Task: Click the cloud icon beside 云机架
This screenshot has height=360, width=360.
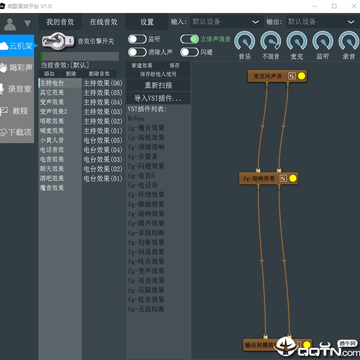Action: tap(4, 46)
